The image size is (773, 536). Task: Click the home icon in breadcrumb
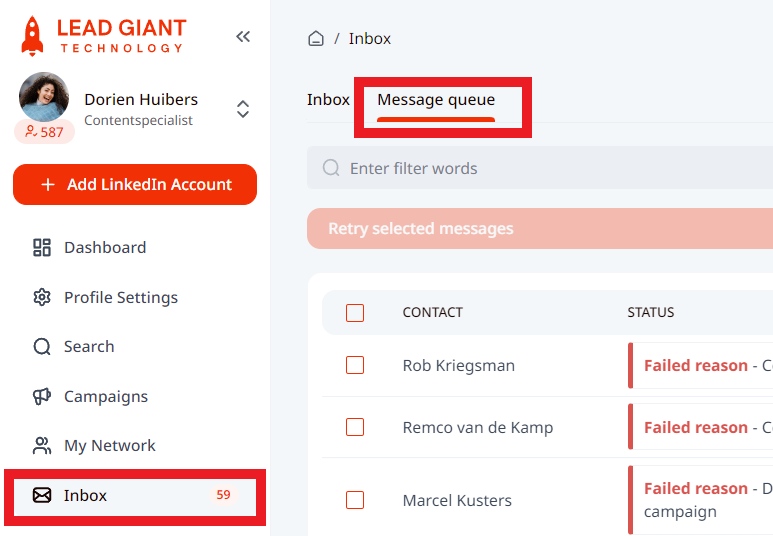pos(316,39)
